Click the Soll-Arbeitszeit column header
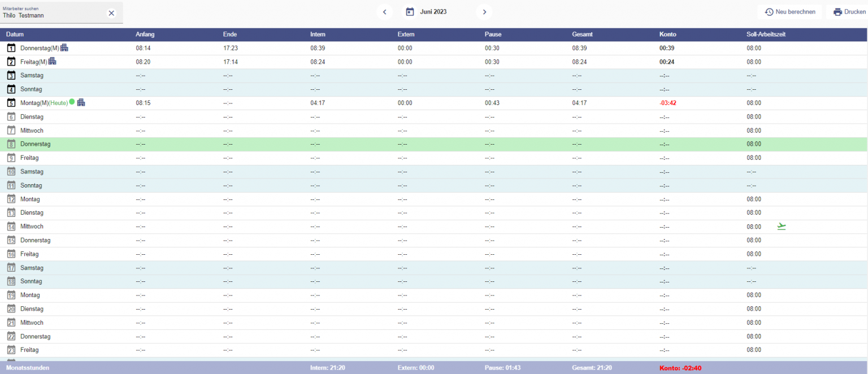Screen dimensions: 868x374 pos(766,34)
